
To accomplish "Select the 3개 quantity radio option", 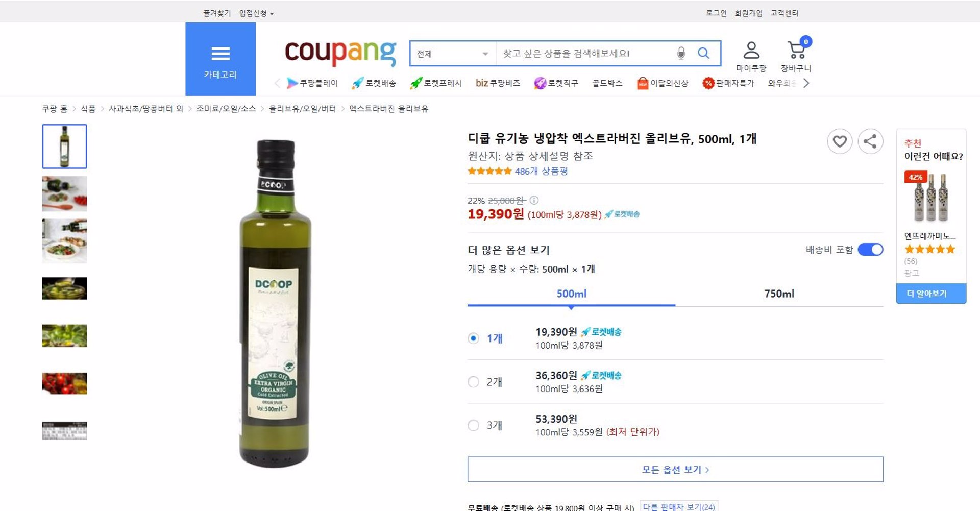I will pos(474,425).
